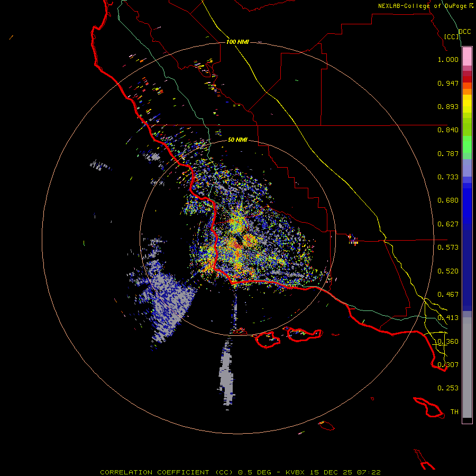Click the 0.307 scale value label
Viewport: 476px width, 476px height.
tap(448, 365)
